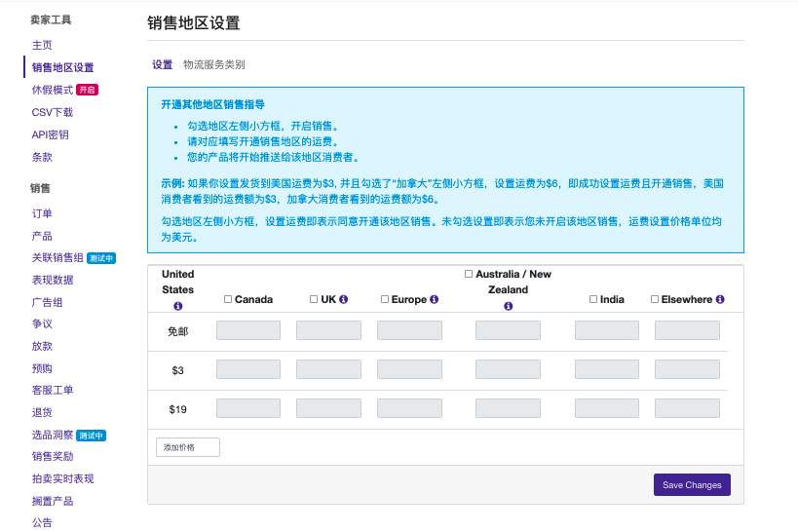Open 争议 in the sidebar
798x532 pixels.
pyautogui.click(x=42, y=323)
